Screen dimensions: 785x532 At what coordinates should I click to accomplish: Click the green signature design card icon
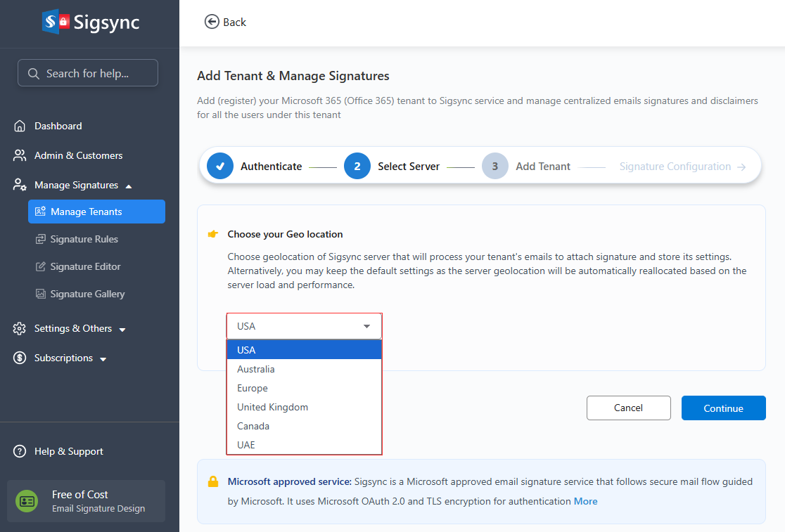click(27, 501)
